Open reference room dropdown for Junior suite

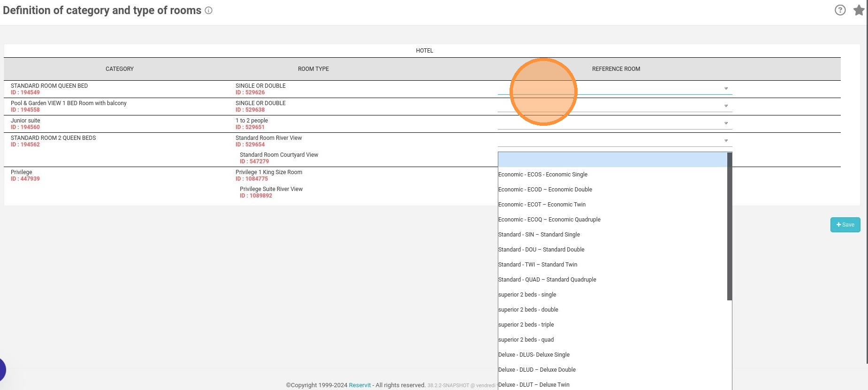tap(615, 123)
